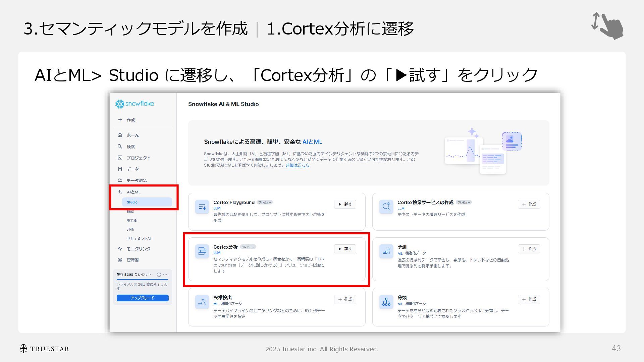Image resolution: width=644 pixels, height=362 pixels.
Task: Click the Cortex検索サービスの作成 card icon
Action: pyautogui.click(x=386, y=207)
